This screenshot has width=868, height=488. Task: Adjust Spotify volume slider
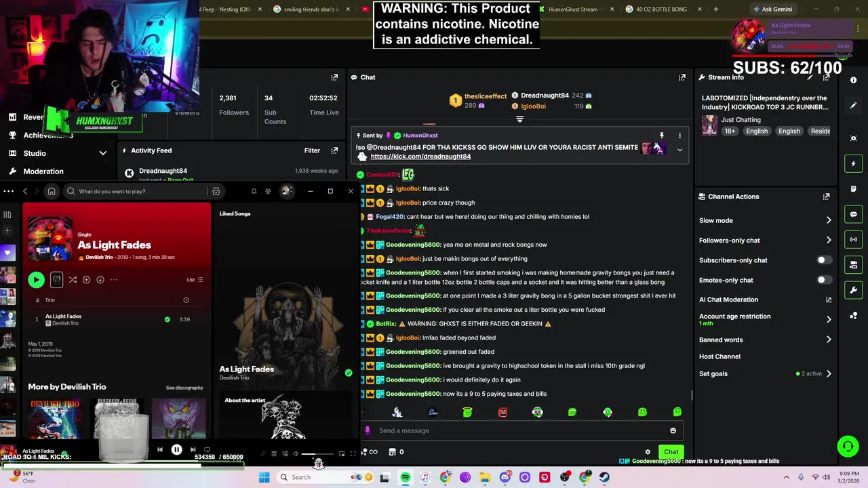tap(317, 454)
